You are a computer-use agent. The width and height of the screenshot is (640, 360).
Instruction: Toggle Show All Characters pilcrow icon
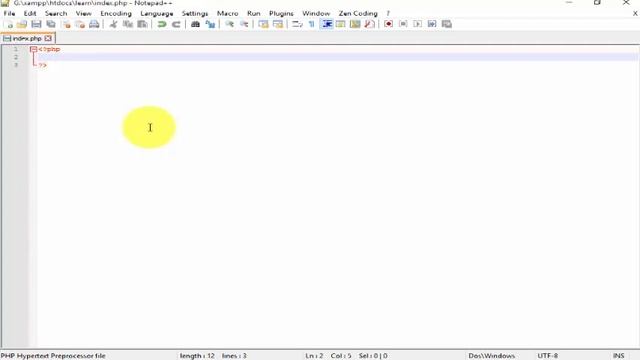[311, 24]
